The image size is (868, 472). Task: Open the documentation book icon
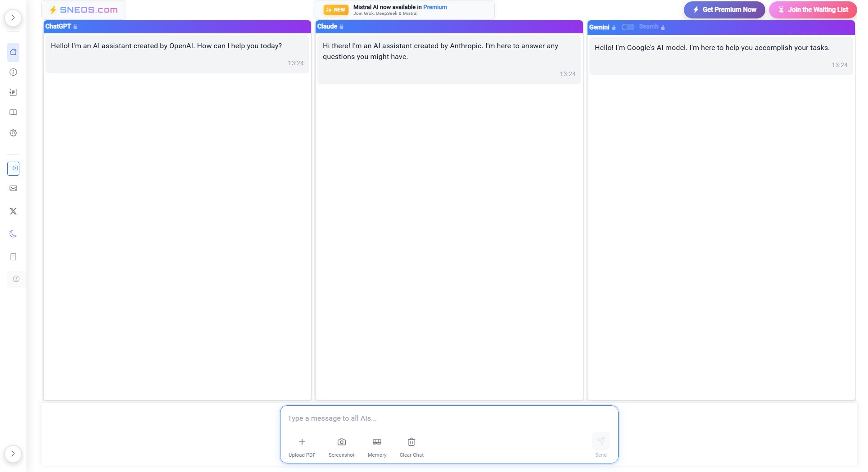pyautogui.click(x=13, y=112)
